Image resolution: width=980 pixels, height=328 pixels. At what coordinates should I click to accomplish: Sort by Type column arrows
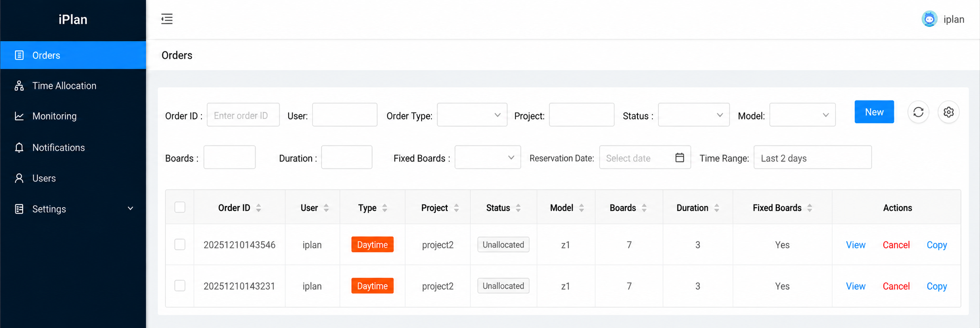(x=384, y=208)
